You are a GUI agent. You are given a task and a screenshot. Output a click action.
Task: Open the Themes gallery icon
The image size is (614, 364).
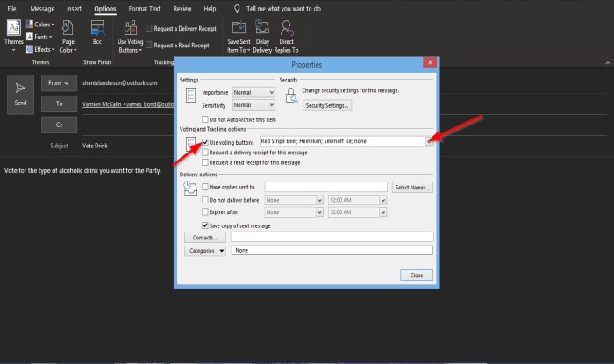coord(14,27)
